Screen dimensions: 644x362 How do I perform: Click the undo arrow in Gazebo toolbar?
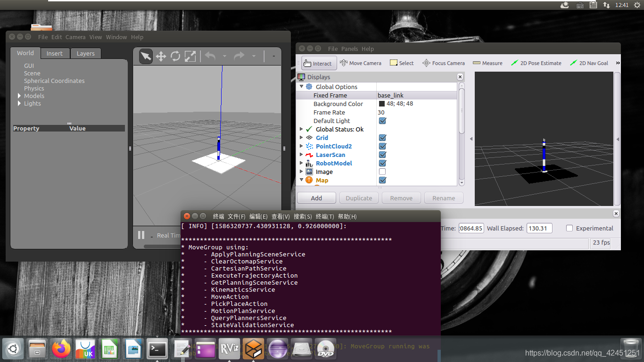210,56
